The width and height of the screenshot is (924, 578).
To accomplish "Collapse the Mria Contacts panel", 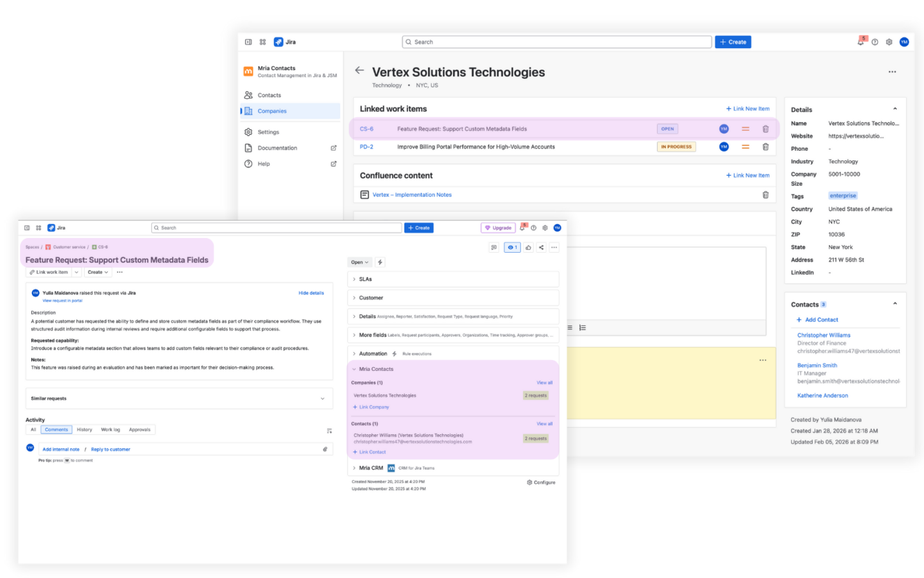I will [355, 369].
